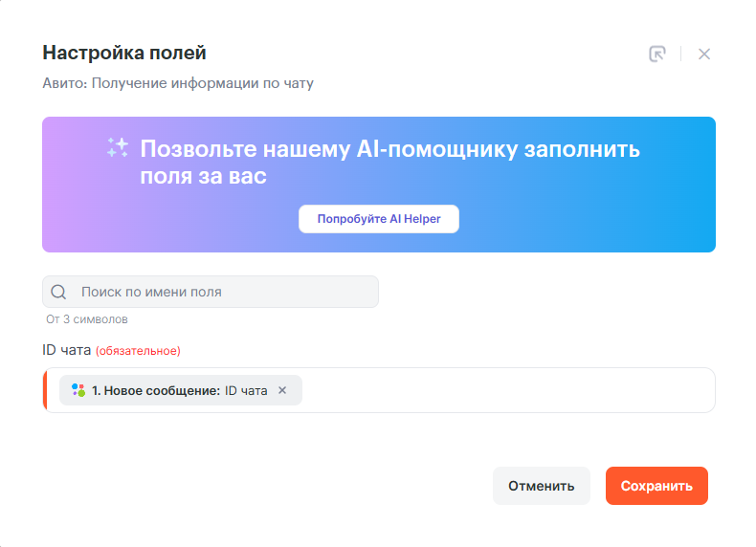Click the colored dots icon in the chip

[x=78, y=390]
